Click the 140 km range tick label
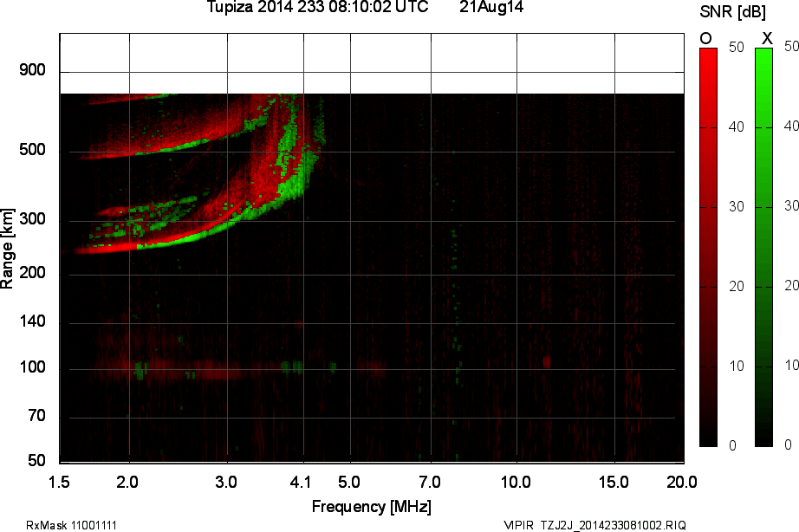Viewport: 799px width, 532px height. tap(32, 322)
